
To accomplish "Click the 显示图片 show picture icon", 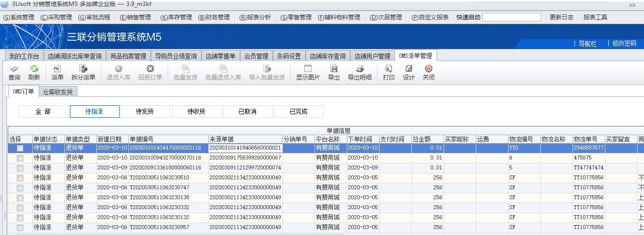I will click(308, 73).
